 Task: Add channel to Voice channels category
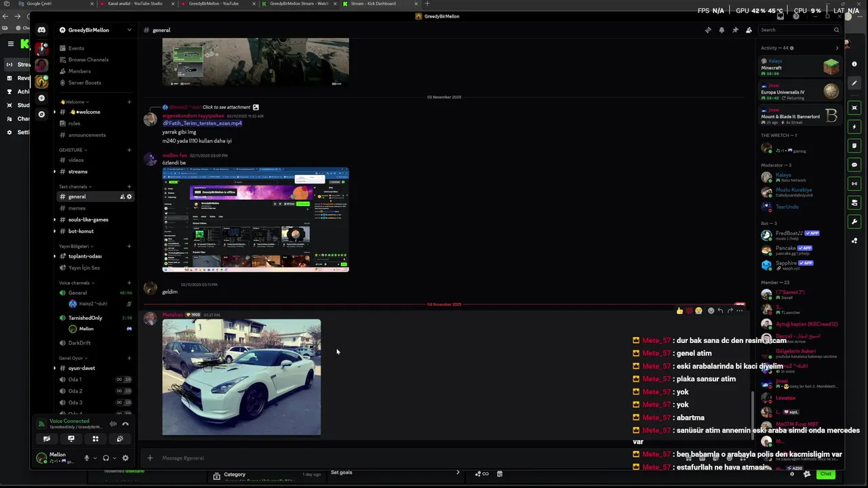point(130,283)
